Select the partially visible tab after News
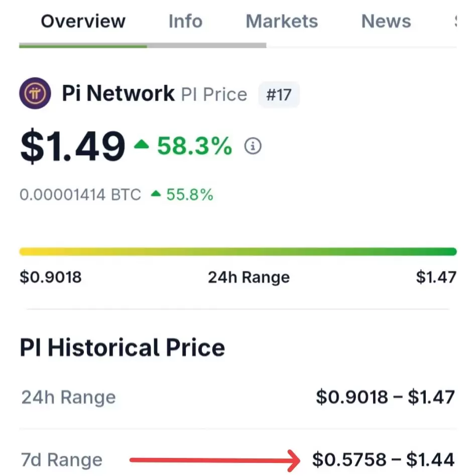The image size is (476, 476). coord(455,21)
